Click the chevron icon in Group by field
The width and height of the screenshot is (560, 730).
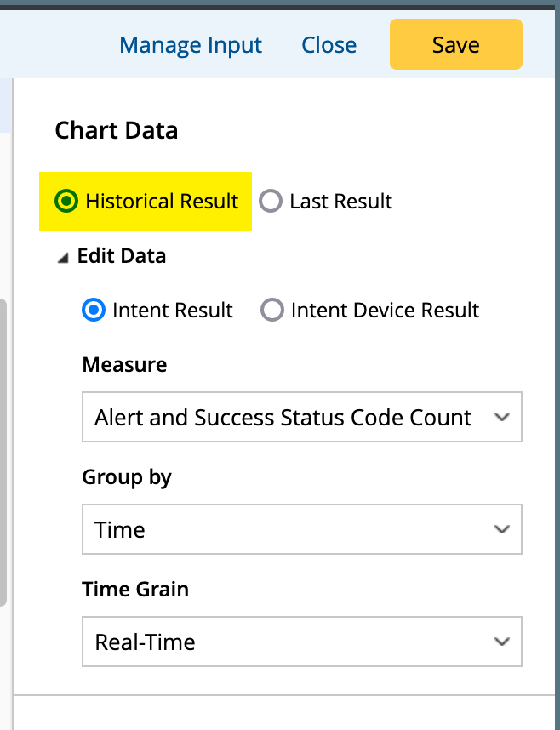coord(502,530)
